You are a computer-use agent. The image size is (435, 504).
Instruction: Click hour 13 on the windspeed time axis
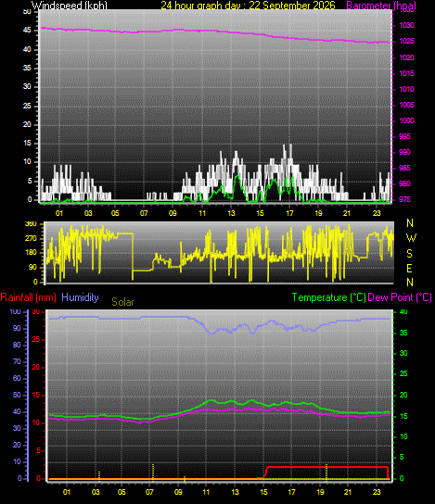click(231, 213)
